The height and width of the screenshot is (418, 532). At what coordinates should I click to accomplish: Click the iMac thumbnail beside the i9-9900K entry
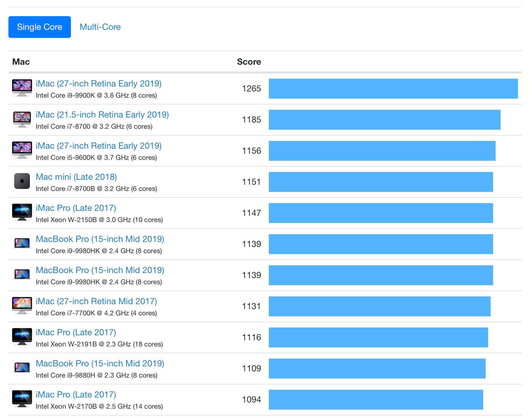click(x=22, y=88)
